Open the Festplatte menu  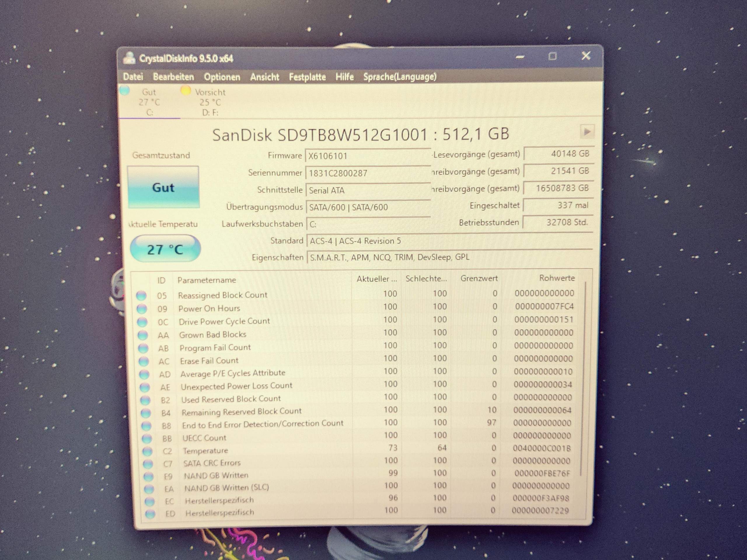click(x=307, y=77)
